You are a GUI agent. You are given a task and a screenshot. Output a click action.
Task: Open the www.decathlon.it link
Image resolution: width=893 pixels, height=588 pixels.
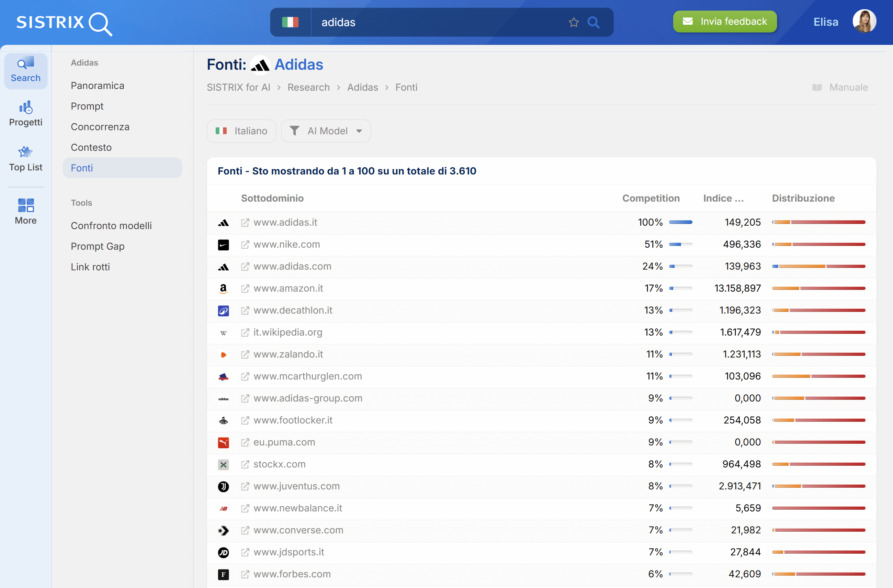pos(293,310)
